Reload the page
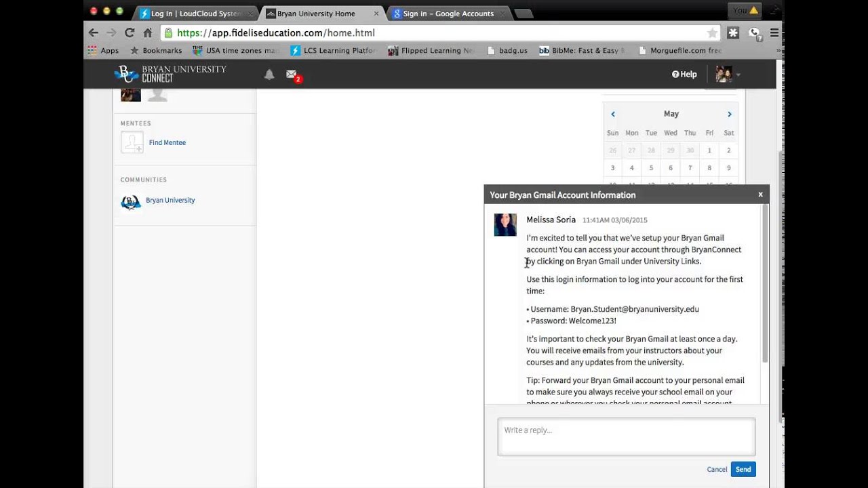The width and height of the screenshot is (868, 488). point(130,33)
